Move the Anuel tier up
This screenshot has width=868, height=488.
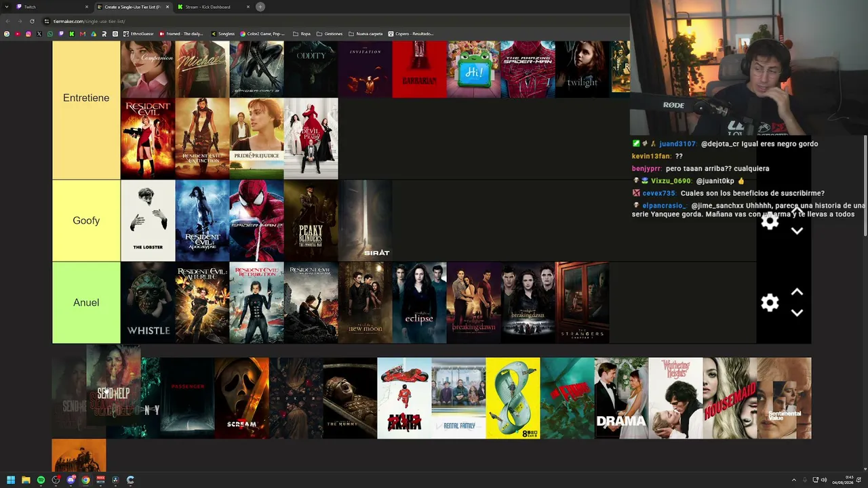point(797,292)
